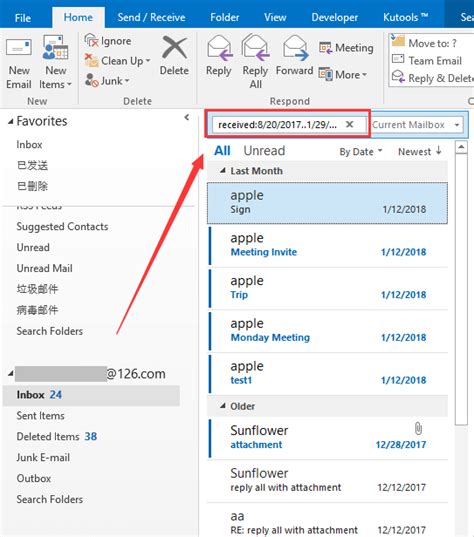Click the message list scroll up arrow
The height and width of the screenshot is (537, 474).
[461, 148]
